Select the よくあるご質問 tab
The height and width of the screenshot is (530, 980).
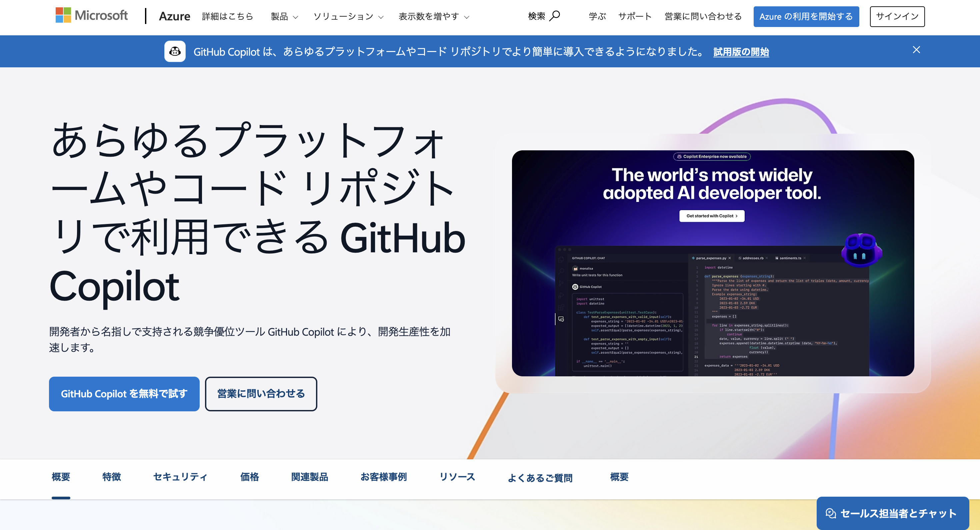pyautogui.click(x=540, y=478)
